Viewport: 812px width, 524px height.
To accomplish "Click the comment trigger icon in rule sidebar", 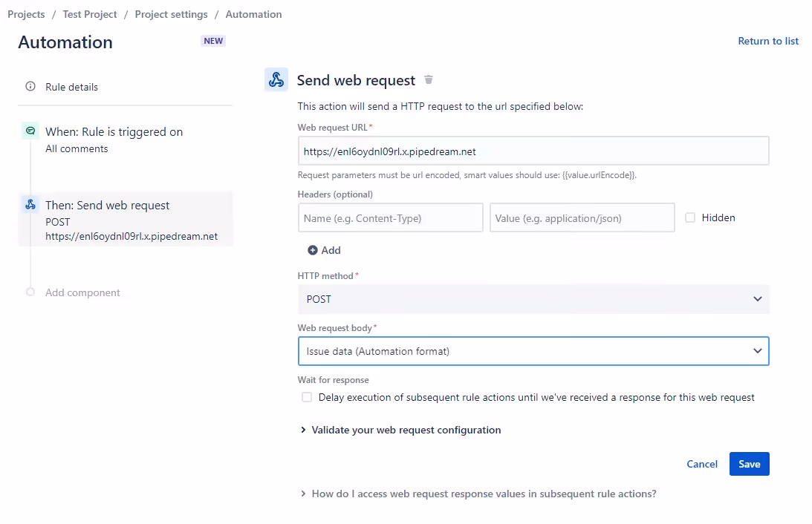I will tap(30, 131).
